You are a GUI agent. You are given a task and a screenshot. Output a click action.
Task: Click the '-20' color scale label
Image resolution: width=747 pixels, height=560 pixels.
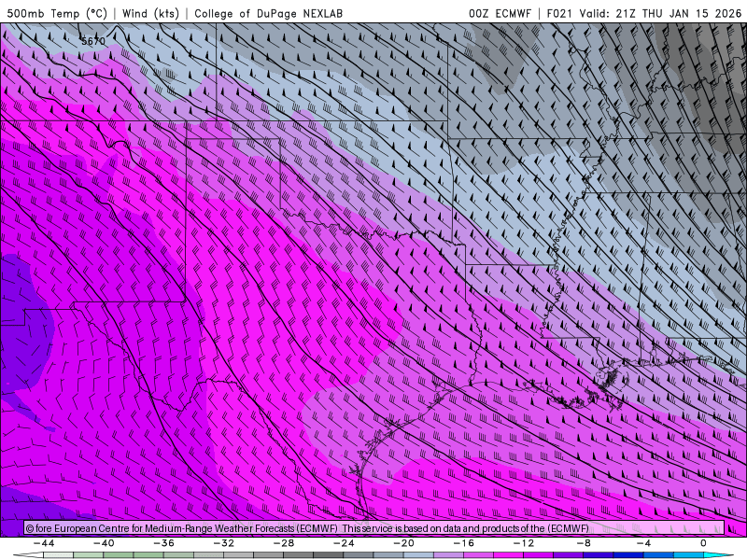coord(403,543)
